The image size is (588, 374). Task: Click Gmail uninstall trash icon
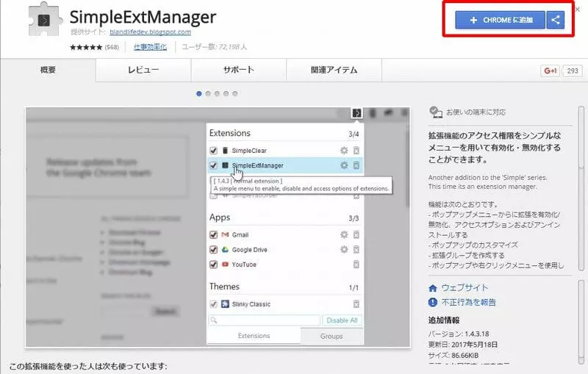tap(356, 234)
